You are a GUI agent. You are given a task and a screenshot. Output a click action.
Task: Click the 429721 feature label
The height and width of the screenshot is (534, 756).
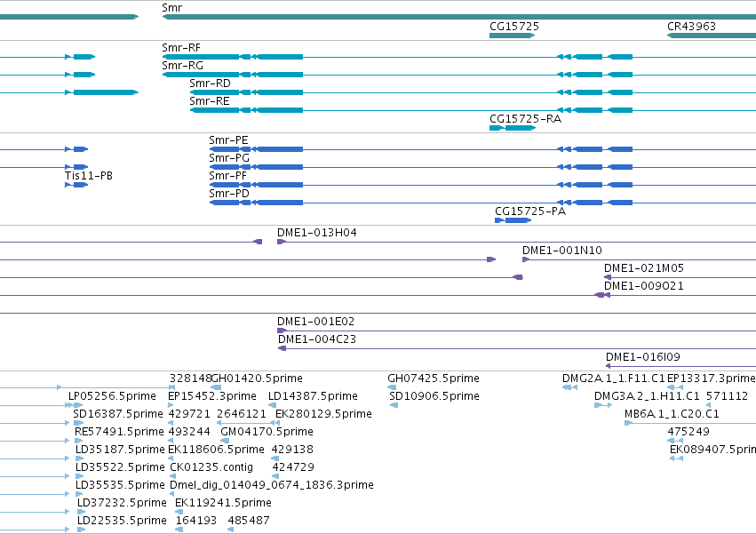click(189, 414)
